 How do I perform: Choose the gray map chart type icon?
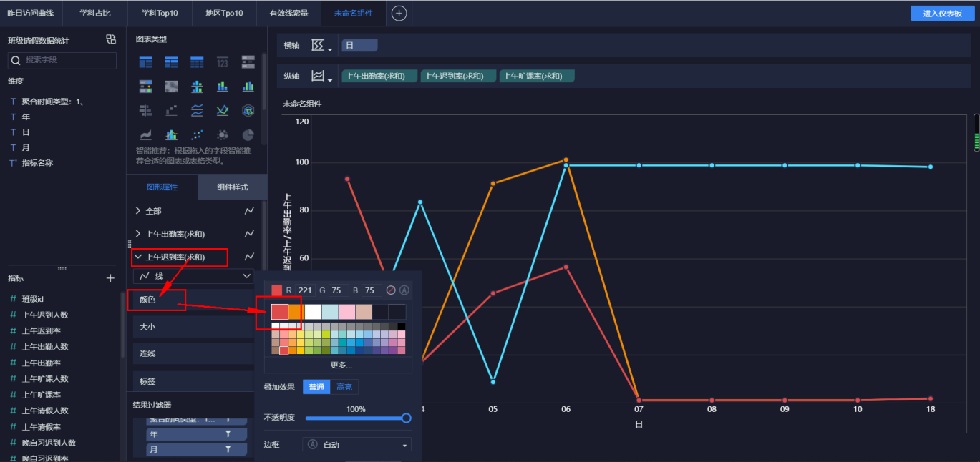(x=171, y=87)
